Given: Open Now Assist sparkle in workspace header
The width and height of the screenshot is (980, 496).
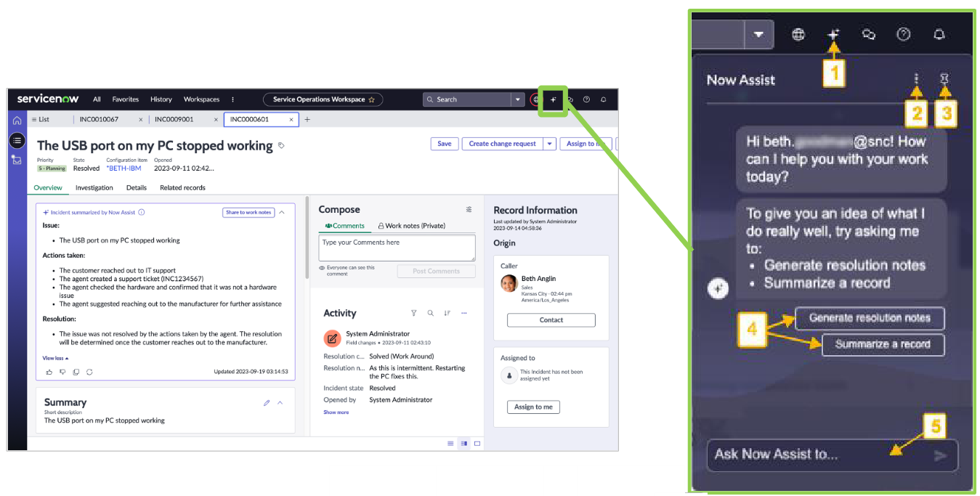Looking at the screenshot, I should coord(553,99).
